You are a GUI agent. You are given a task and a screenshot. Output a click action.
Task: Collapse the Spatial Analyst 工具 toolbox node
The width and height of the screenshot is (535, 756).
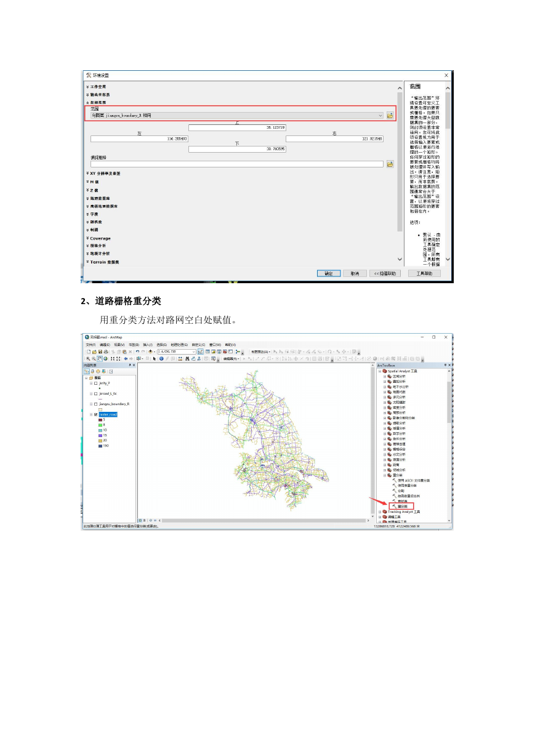pyautogui.click(x=379, y=371)
